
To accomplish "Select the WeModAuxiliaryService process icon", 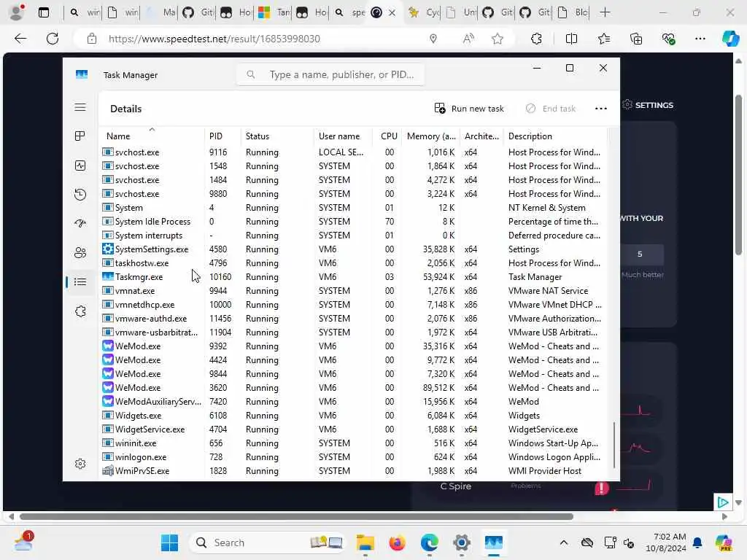I will tap(108, 402).
